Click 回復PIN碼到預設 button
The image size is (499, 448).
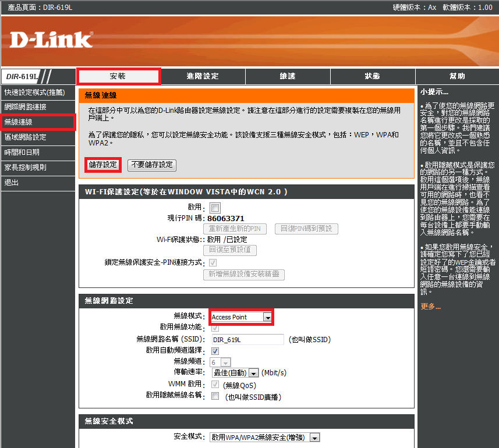(306, 229)
